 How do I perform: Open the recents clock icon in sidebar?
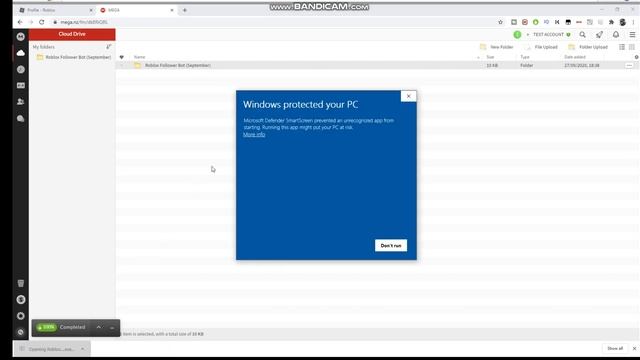(20, 69)
